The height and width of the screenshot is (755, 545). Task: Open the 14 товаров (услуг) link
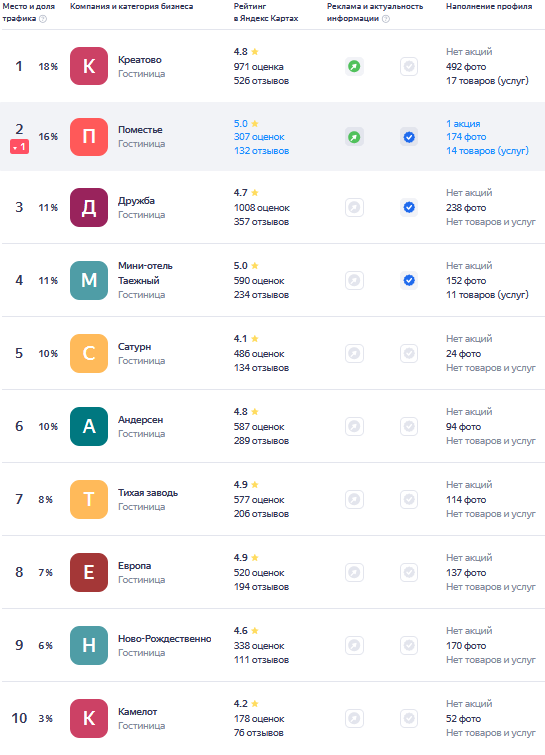(487, 151)
